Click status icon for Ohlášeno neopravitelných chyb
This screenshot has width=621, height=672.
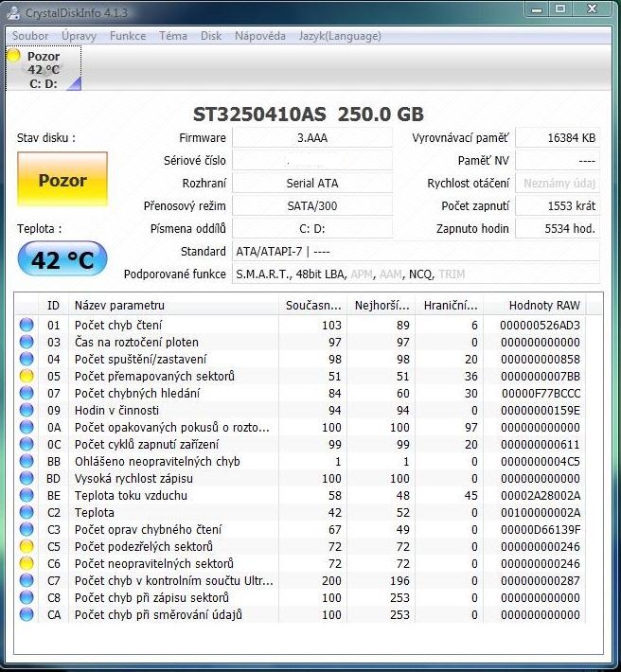pos(27,461)
